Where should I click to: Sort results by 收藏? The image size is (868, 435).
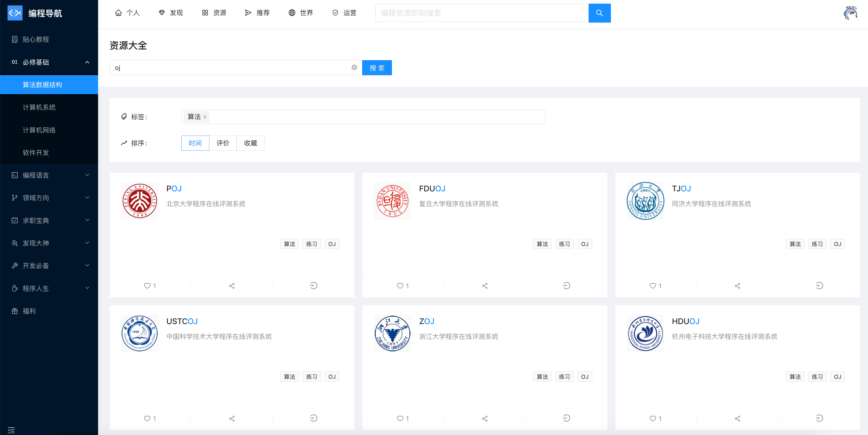(250, 143)
